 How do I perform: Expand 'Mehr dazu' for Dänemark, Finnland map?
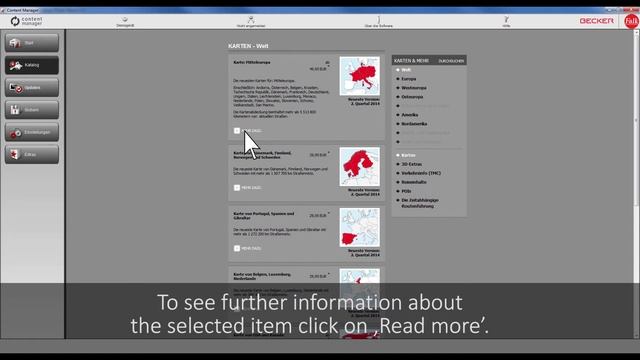(x=248, y=188)
